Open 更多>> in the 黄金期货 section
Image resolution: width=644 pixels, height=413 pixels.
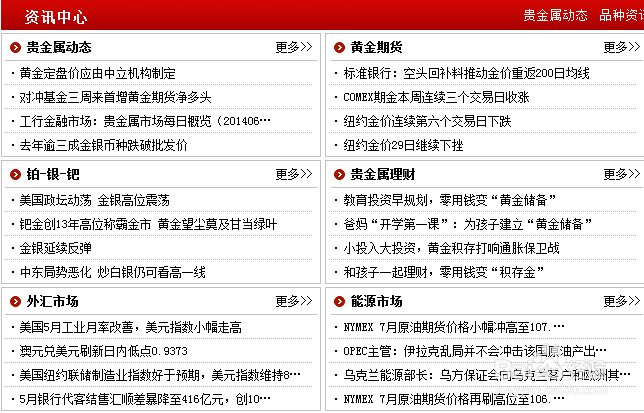[x=622, y=47]
